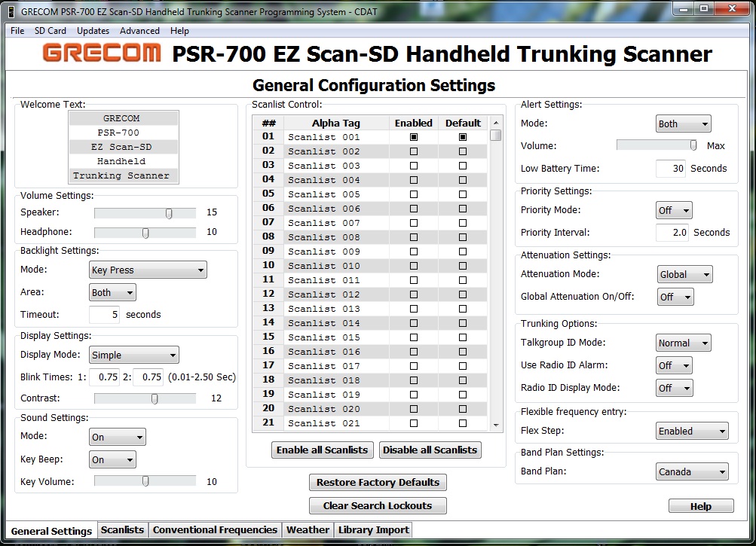Image resolution: width=756 pixels, height=546 pixels.
Task: Open Sound Settings Mode dropdown
Action: (x=117, y=437)
